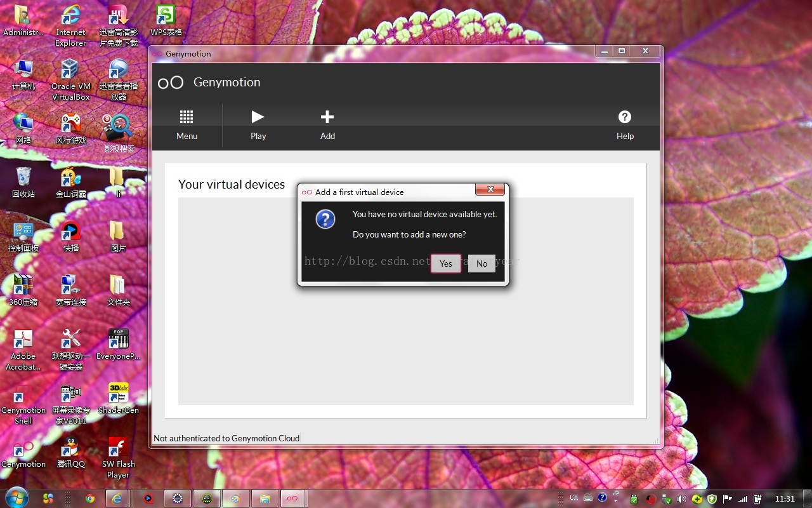Open the ShaderGen desktop shortcut
Viewport: 812px width, 508px height.
(x=118, y=399)
